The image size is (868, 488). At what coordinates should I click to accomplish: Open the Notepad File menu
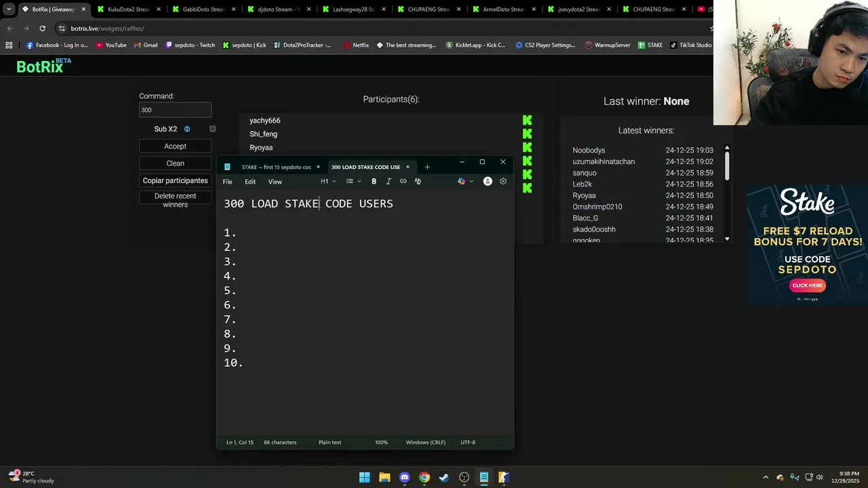[228, 182]
